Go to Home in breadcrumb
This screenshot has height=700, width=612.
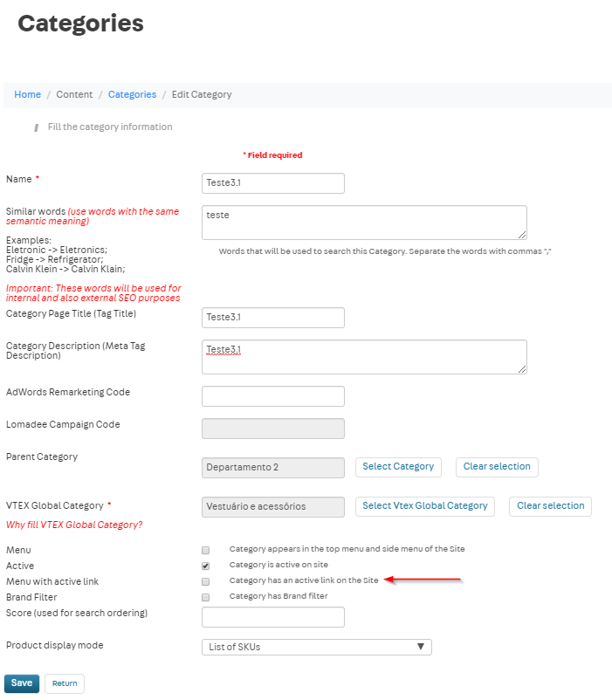[x=27, y=94]
